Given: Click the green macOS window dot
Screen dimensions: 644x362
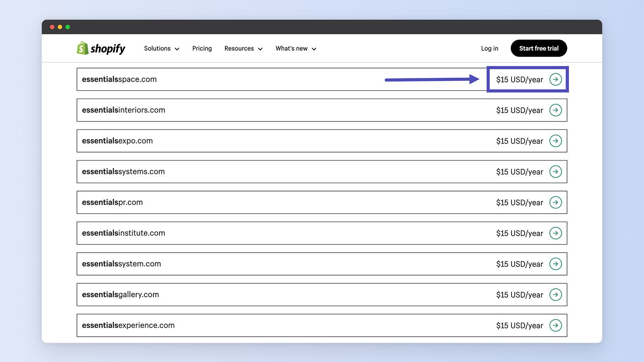Looking at the screenshot, I should (x=67, y=27).
